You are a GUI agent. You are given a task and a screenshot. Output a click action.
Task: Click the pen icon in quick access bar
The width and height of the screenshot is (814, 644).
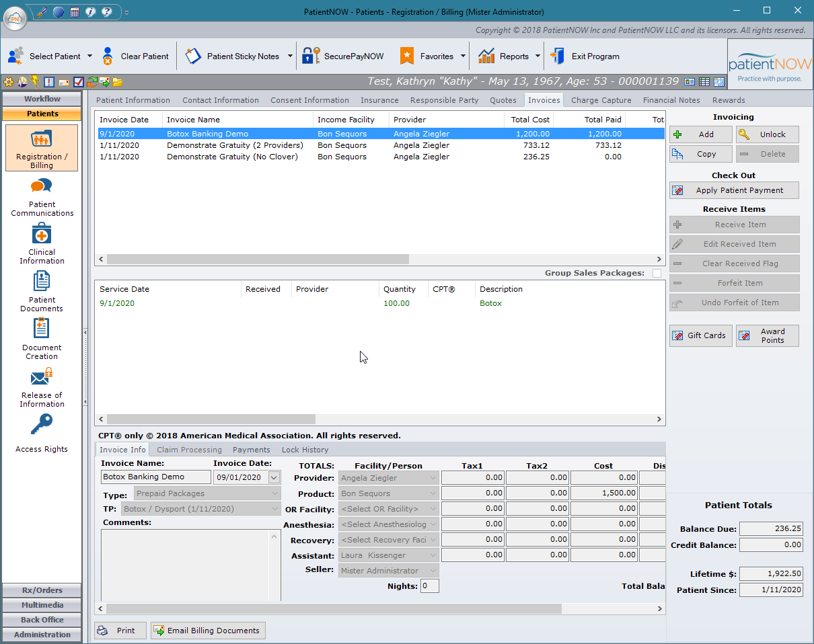pos(42,11)
